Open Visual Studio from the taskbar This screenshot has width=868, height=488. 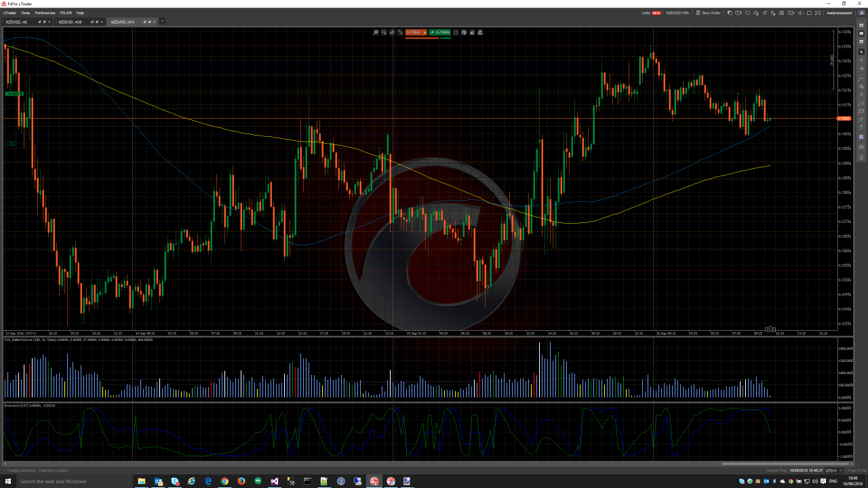pyautogui.click(x=275, y=481)
